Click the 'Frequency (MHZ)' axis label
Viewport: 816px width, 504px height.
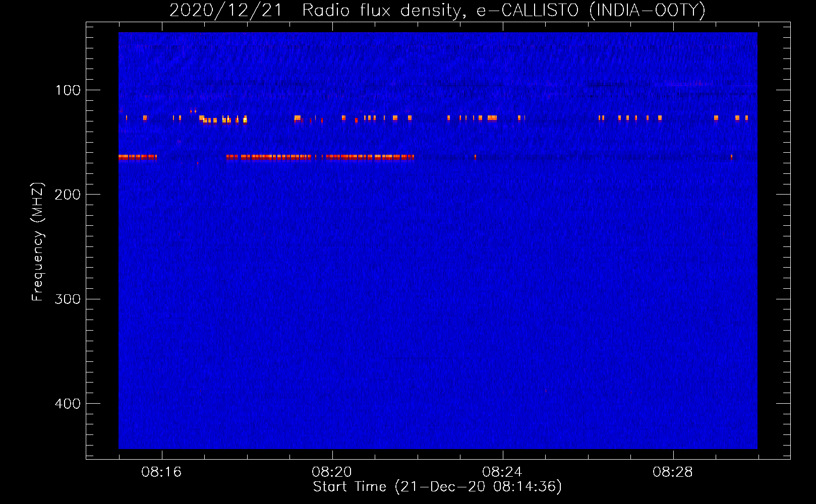pyautogui.click(x=38, y=242)
